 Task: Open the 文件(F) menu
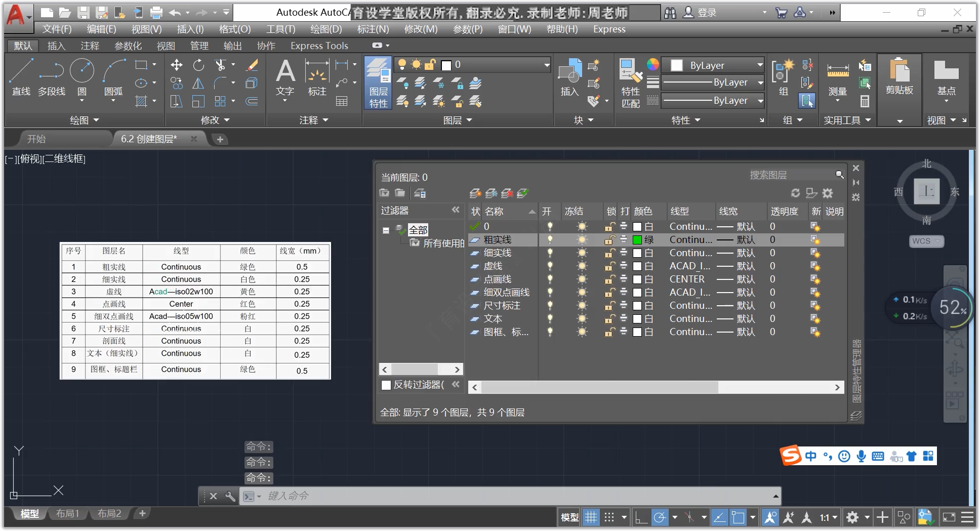pos(57,29)
